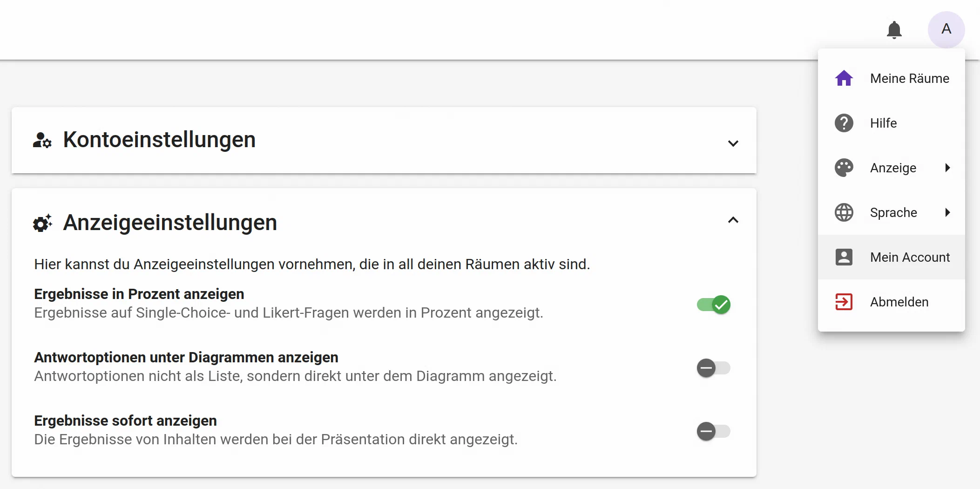
Task: Select 'Meine Räume' from the menu
Action: tap(909, 78)
